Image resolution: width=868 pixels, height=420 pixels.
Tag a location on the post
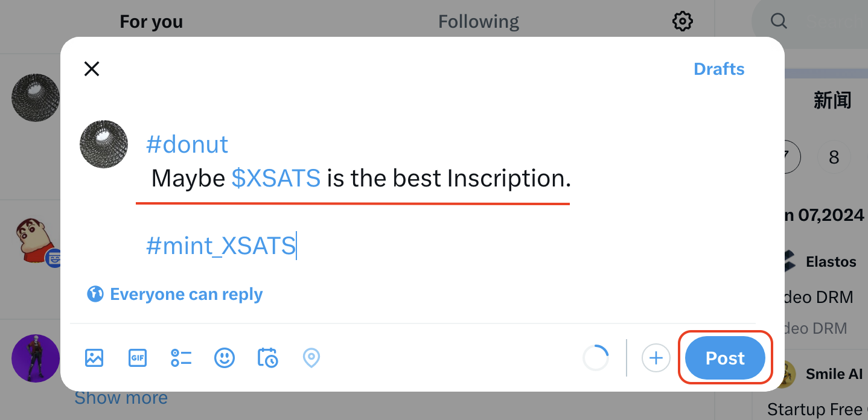pyautogui.click(x=311, y=358)
